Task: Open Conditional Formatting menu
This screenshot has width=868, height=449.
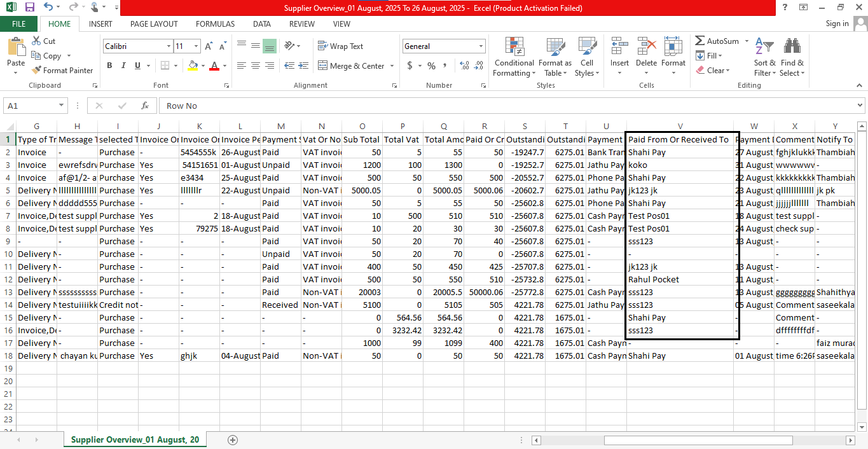Action: tap(514, 57)
